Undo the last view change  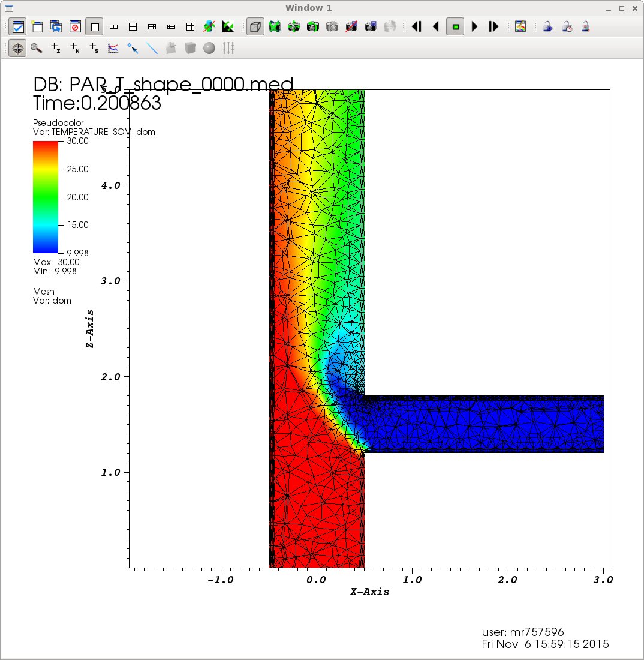click(313, 27)
